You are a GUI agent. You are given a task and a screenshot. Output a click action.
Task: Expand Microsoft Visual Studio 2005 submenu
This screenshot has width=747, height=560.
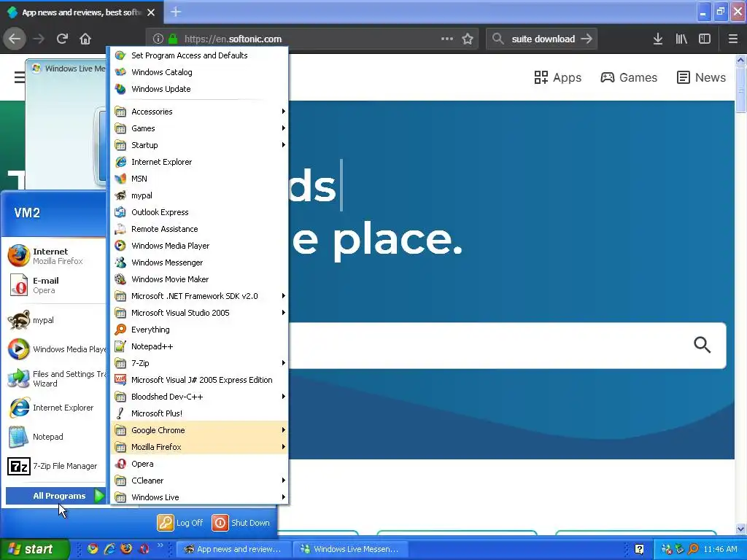(x=199, y=313)
